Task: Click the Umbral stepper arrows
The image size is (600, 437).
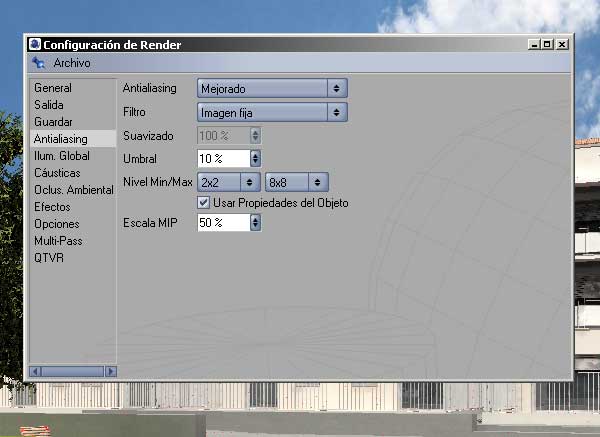Action: [255, 158]
